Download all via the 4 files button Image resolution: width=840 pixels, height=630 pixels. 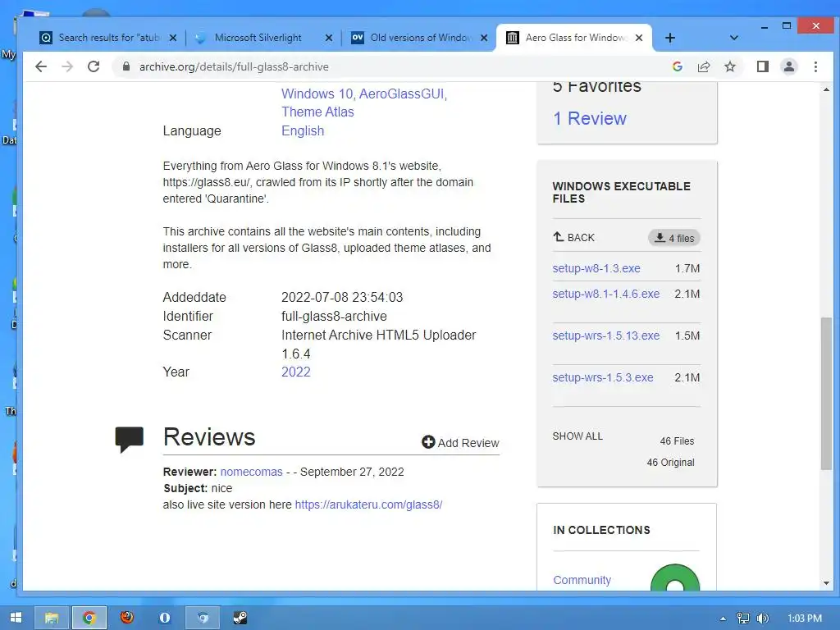pyautogui.click(x=674, y=238)
